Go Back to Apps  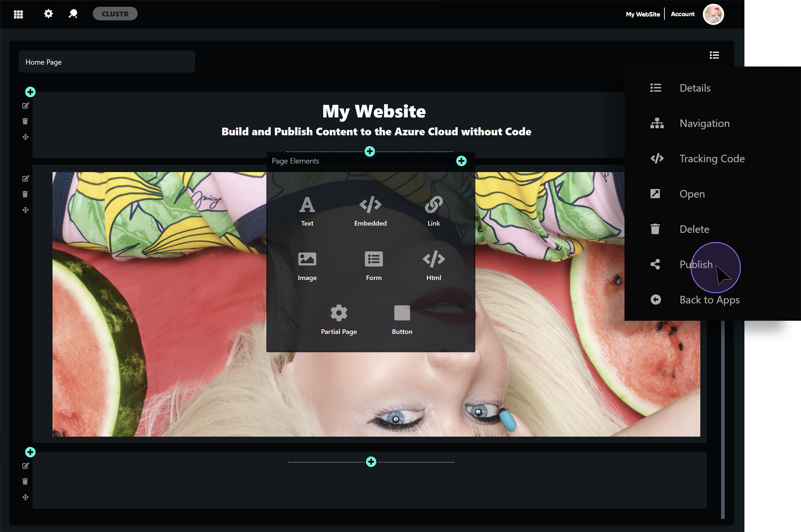pyautogui.click(x=709, y=300)
